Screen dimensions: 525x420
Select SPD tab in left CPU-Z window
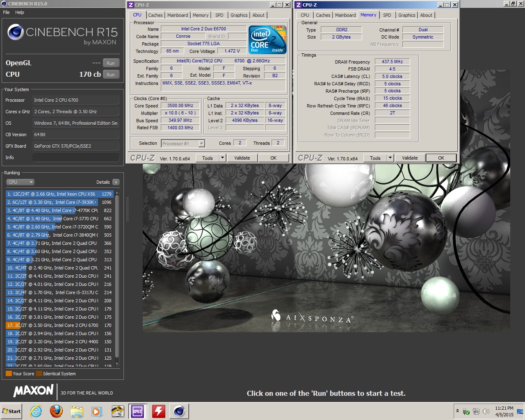click(x=219, y=15)
